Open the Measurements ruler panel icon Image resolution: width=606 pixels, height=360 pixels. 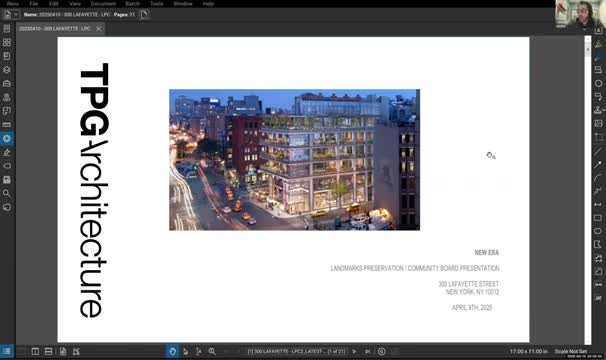click(7, 125)
